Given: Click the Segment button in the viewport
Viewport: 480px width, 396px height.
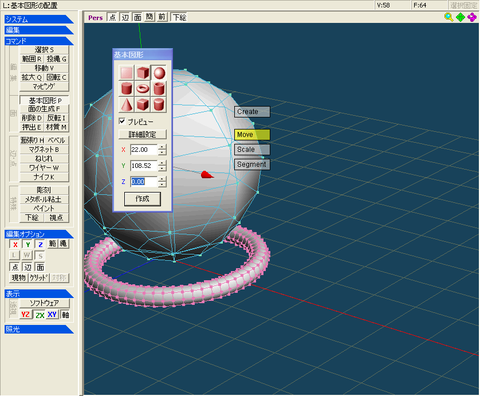Looking at the screenshot, I should pos(252,164).
